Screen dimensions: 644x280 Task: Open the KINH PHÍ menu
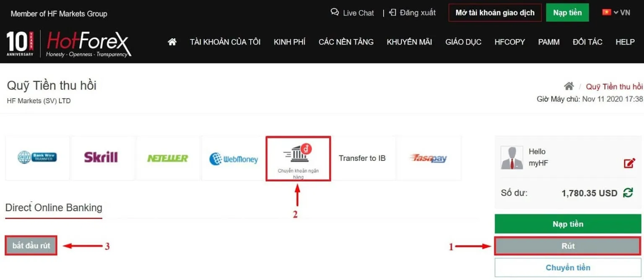click(x=289, y=42)
